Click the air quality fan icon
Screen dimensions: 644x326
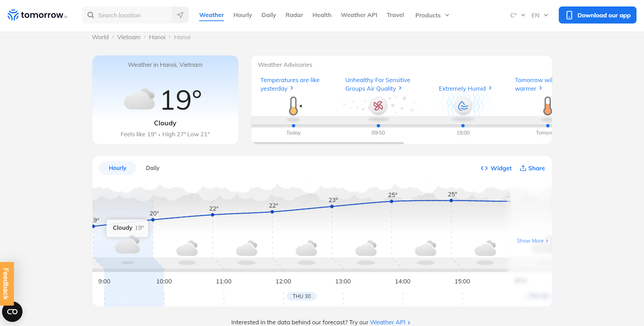point(378,106)
